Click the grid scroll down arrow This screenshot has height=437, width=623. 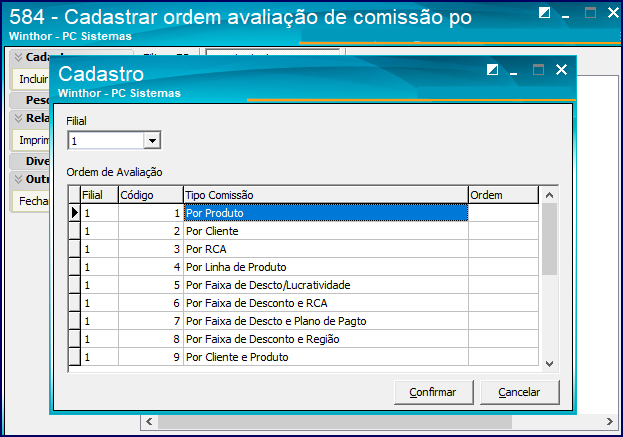[x=549, y=364]
